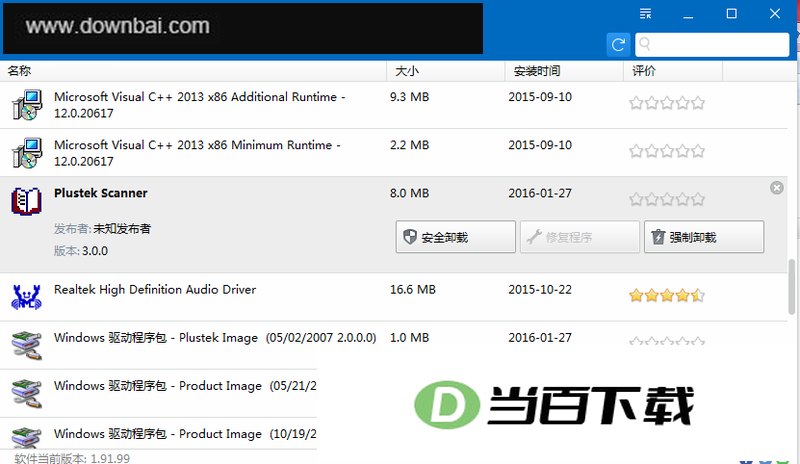
Task: Select Windows 驱动程序包 - Product Image (10/19) entry
Action: [x=185, y=434]
